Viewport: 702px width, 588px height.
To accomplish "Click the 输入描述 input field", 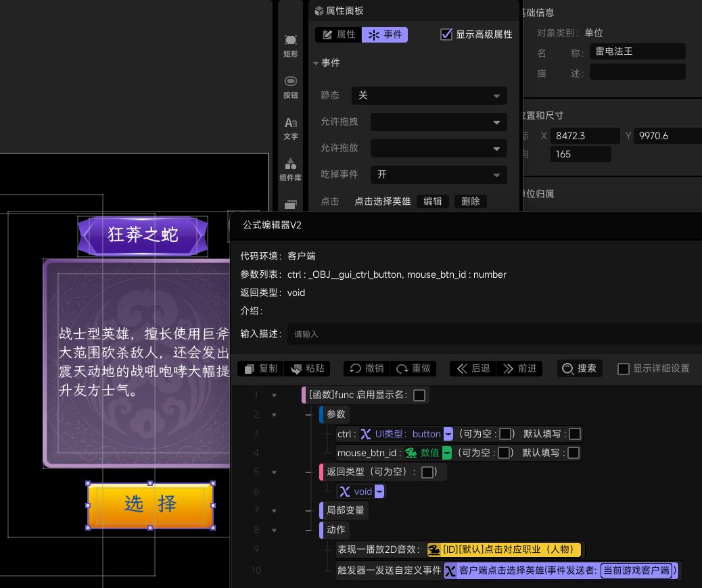I will click(x=494, y=334).
